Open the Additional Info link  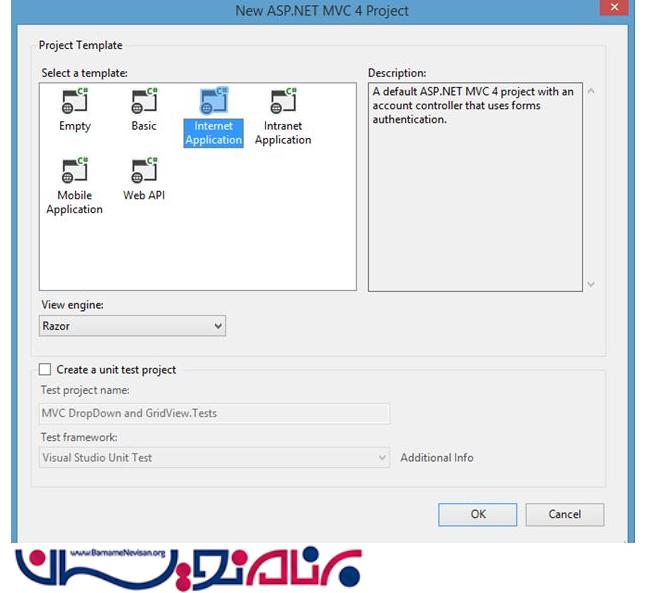click(x=437, y=457)
